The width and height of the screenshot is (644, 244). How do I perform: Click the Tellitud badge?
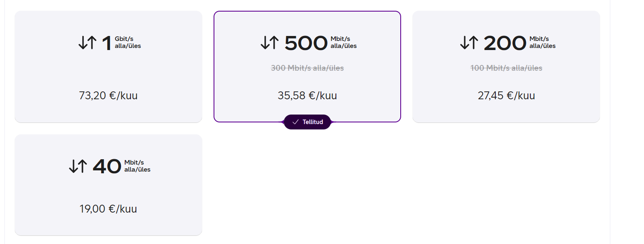click(x=307, y=122)
